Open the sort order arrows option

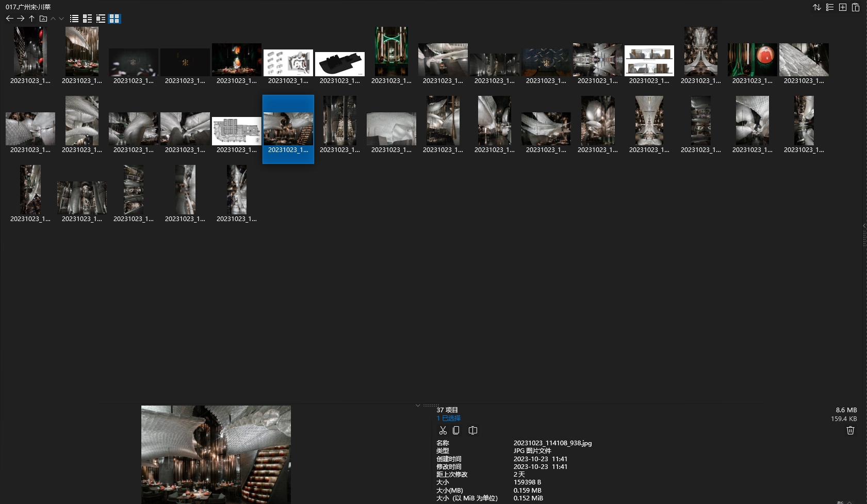(x=816, y=7)
